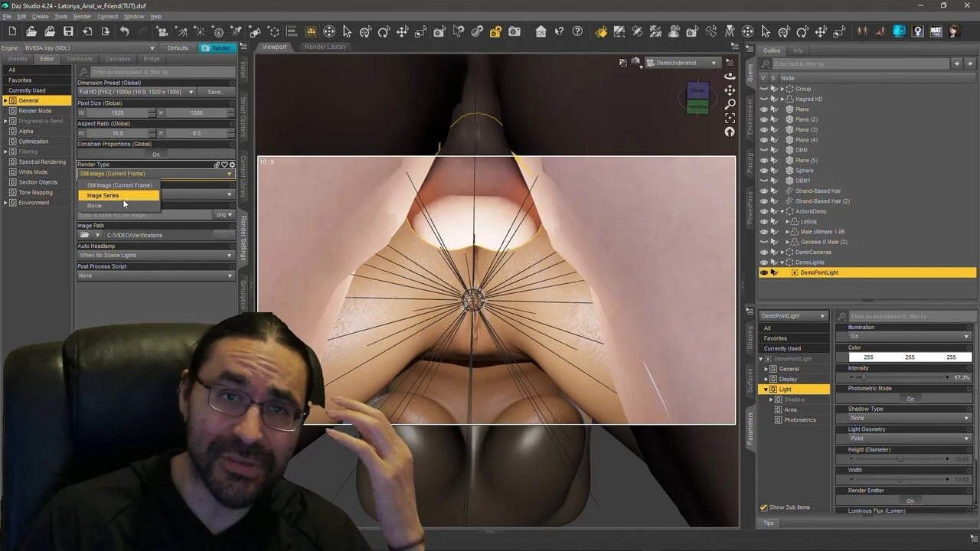
Task: Click the What's This help cursor icon
Action: click(560, 31)
